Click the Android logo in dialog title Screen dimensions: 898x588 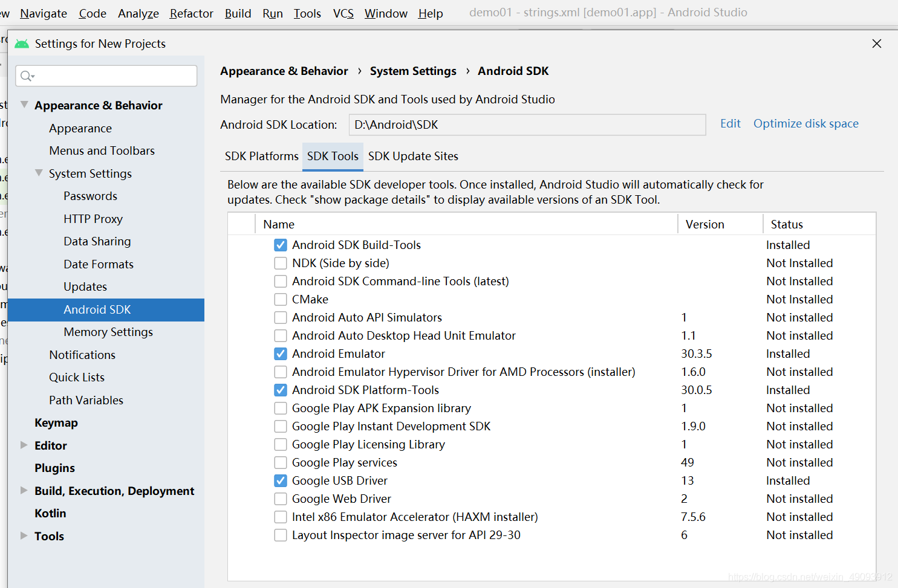tap(22, 44)
